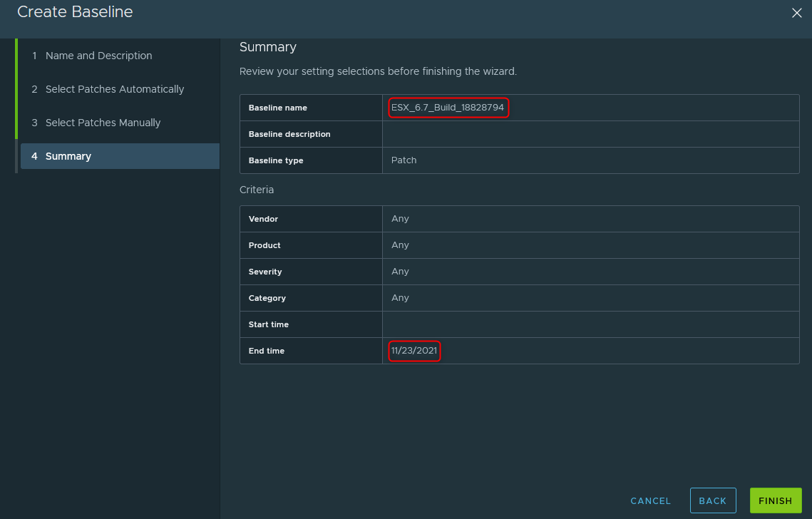
Task: Click the Vendor row Any value
Action: (400, 219)
